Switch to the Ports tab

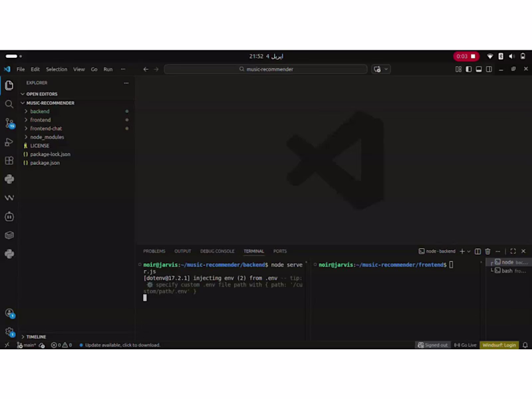tap(280, 251)
